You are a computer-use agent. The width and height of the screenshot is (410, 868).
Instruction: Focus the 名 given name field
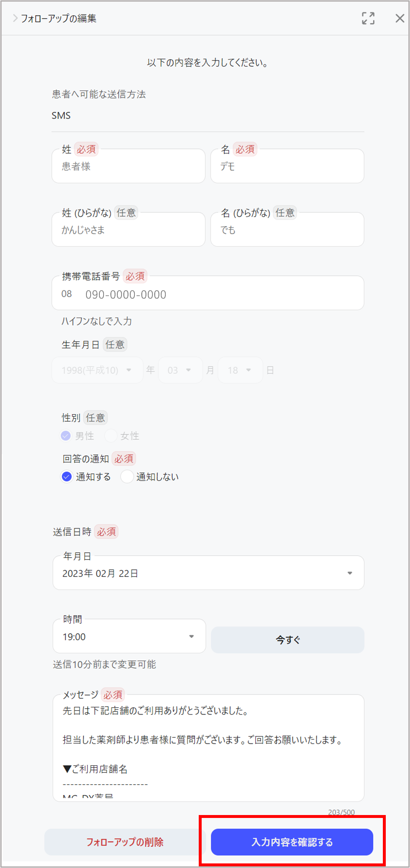287,166
